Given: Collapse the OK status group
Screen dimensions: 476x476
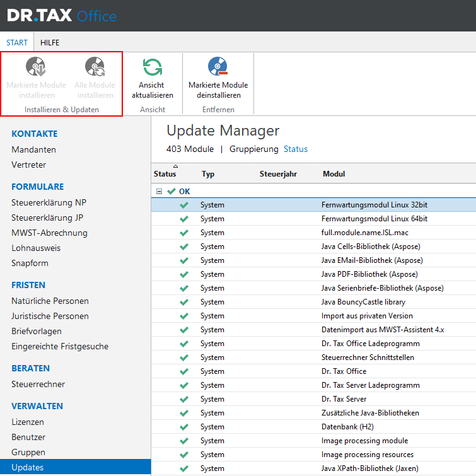Looking at the screenshot, I should [x=159, y=191].
